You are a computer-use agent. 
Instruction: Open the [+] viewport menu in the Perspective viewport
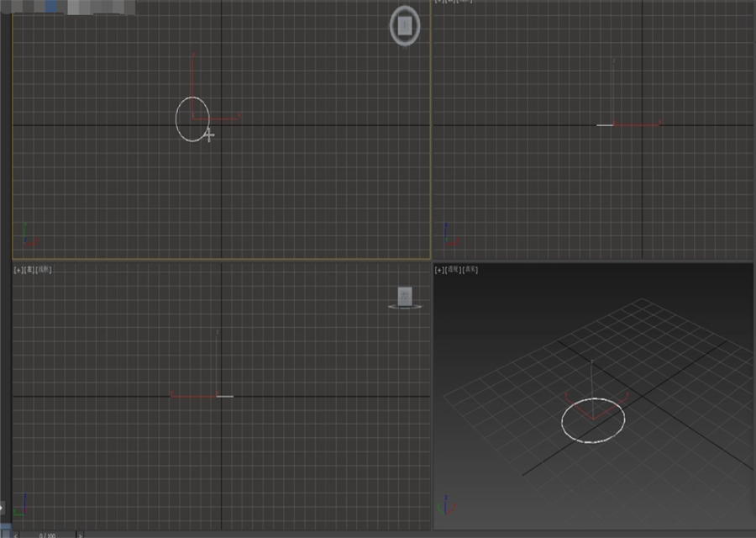[x=438, y=270]
